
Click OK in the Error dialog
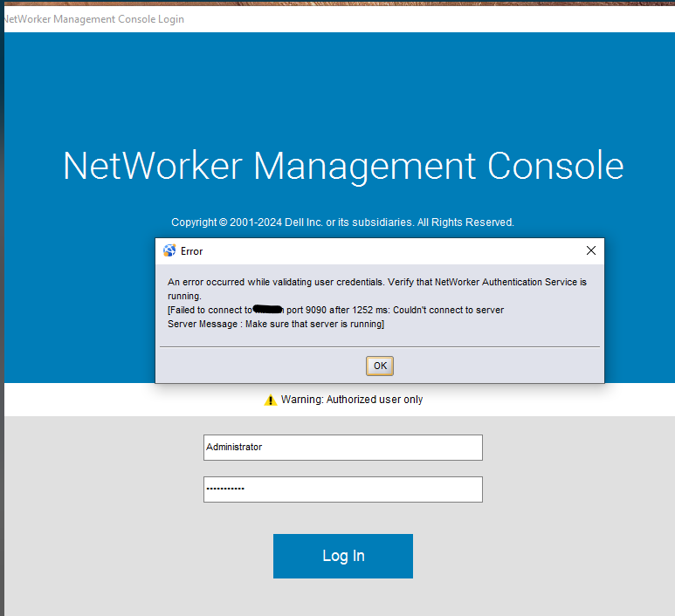pyautogui.click(x=379, y=366)
